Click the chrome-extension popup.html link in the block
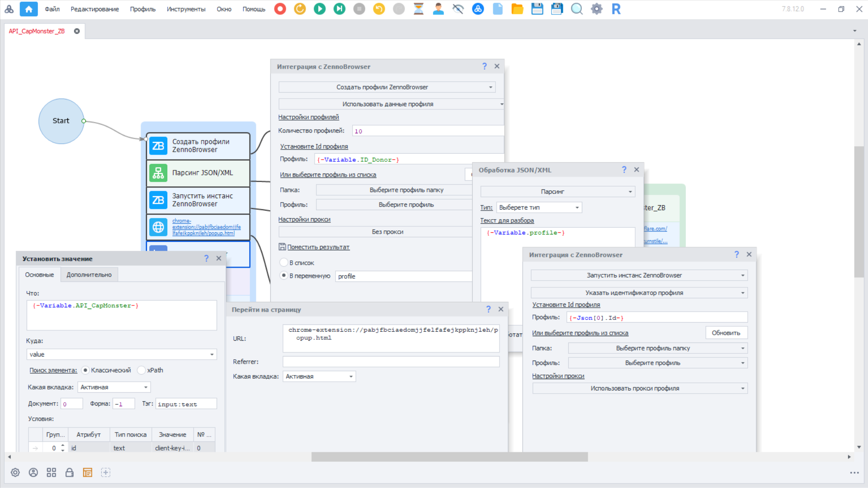 point(206,227)
